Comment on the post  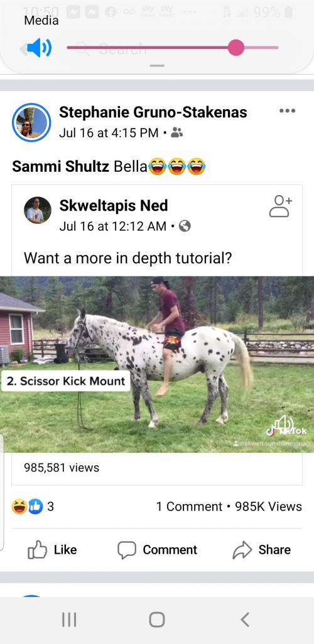tap(157, 550)
